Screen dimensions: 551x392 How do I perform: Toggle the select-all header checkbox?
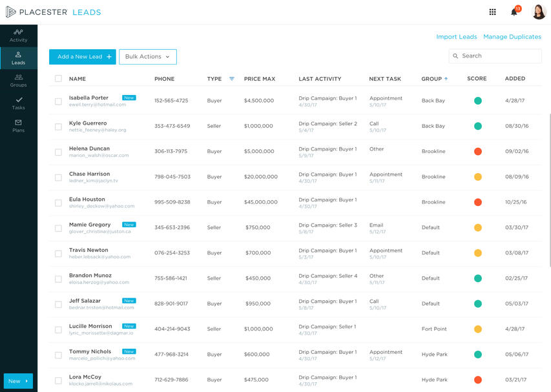58,79
